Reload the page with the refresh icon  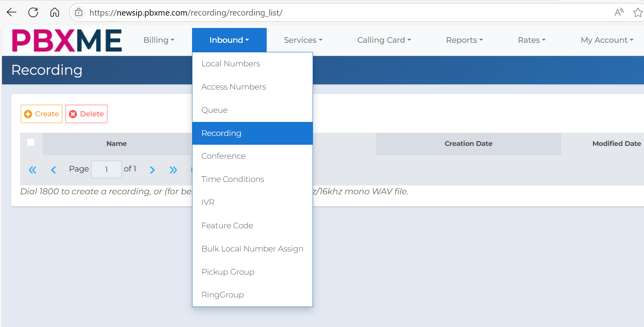[33, 12]
